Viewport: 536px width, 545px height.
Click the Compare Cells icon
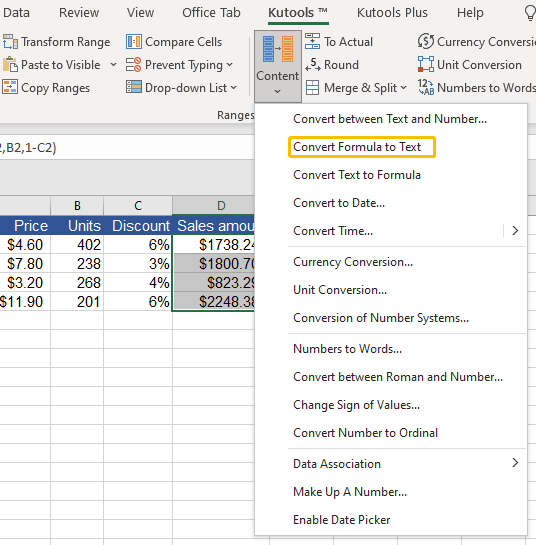(134, 42)
